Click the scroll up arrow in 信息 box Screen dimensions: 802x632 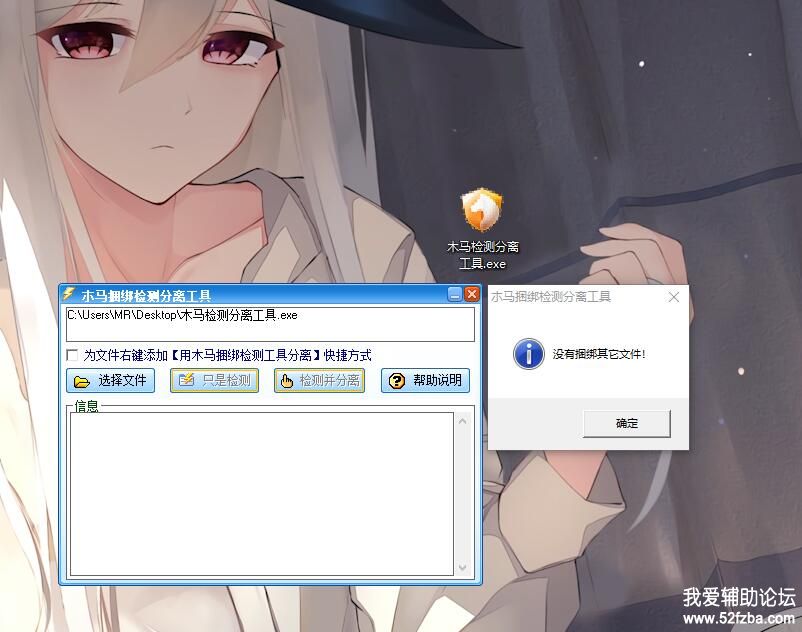[x=462, y=421]
